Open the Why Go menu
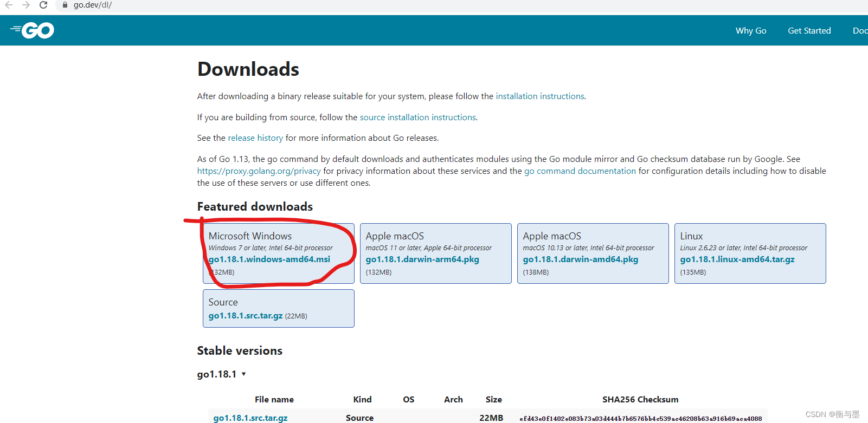The height and width of the screenshot is (423, 868). point(751,31)
